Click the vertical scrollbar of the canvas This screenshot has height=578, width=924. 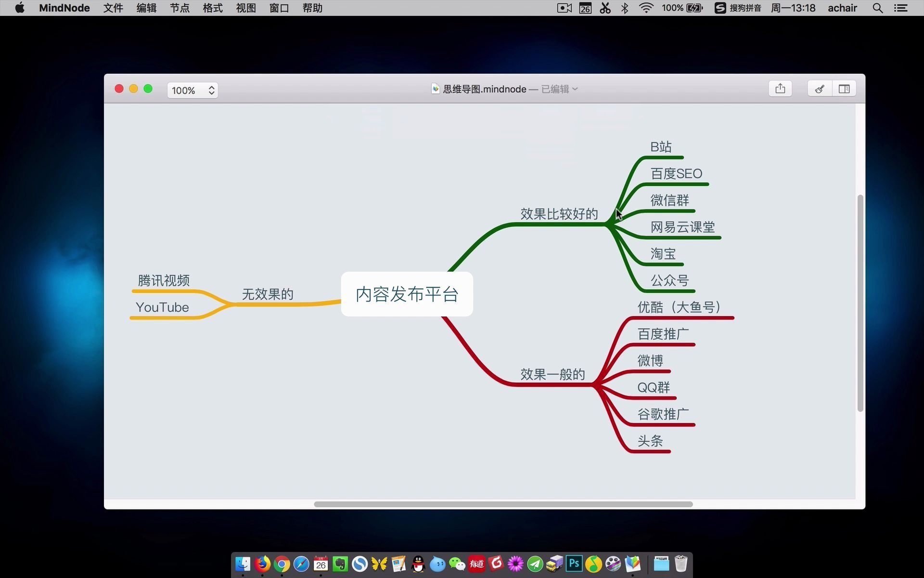(860, 303)
